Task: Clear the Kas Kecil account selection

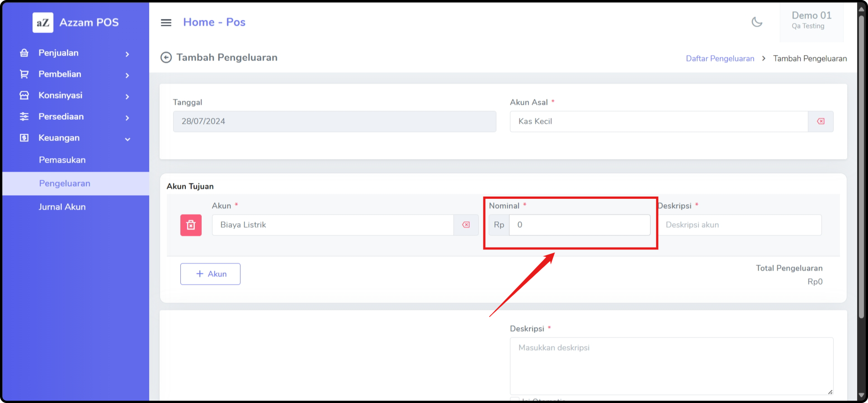Action: point(821,121)
